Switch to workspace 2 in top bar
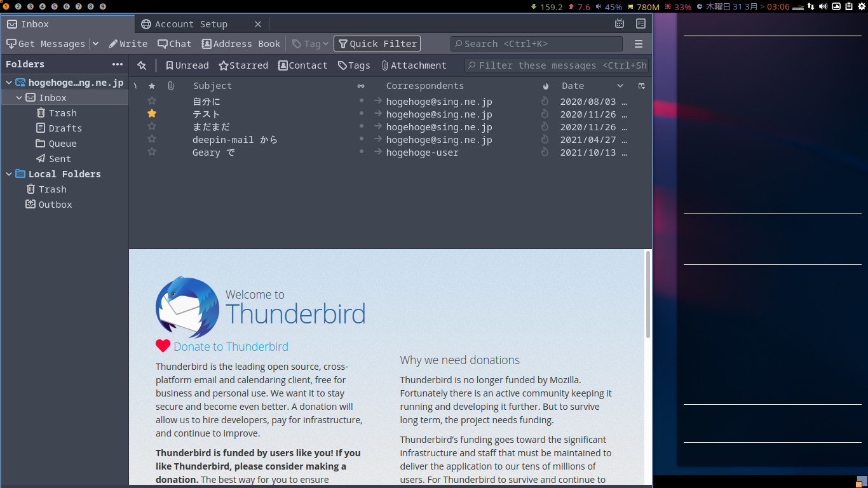This screenshot has width=868, height=488. [18, 6]
